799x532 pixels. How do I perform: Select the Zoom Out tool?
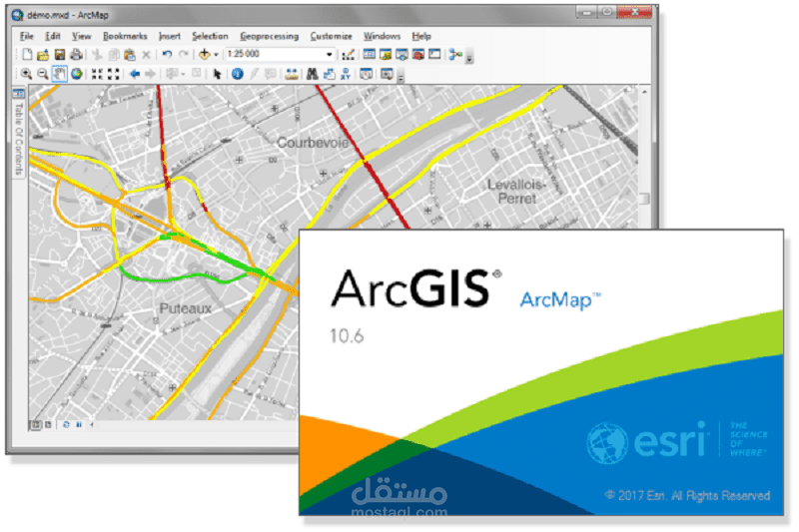(43, 74)
